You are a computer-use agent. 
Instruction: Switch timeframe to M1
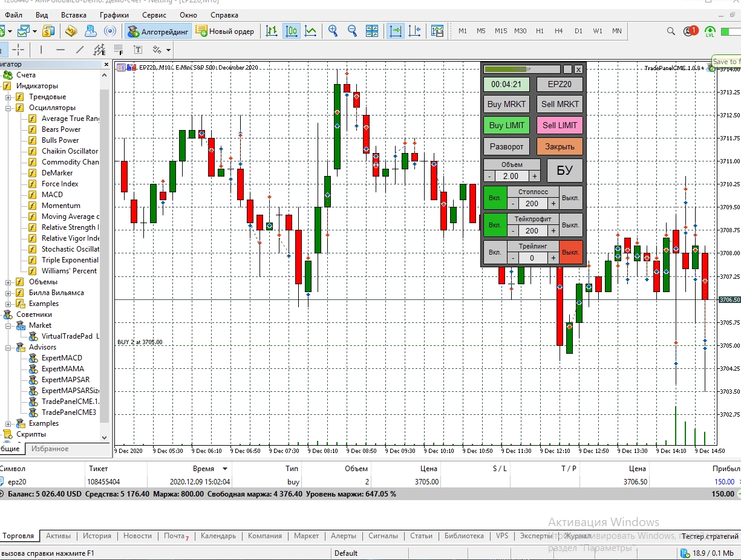click(x=463, y=31)
